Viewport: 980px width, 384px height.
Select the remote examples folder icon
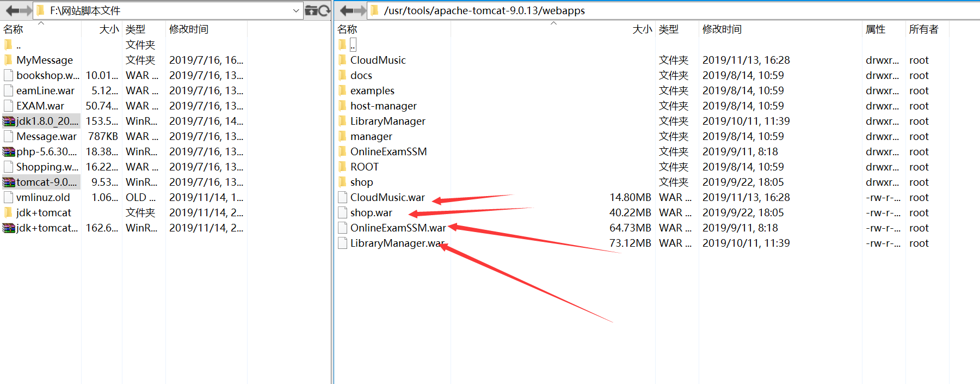point(342,90)
